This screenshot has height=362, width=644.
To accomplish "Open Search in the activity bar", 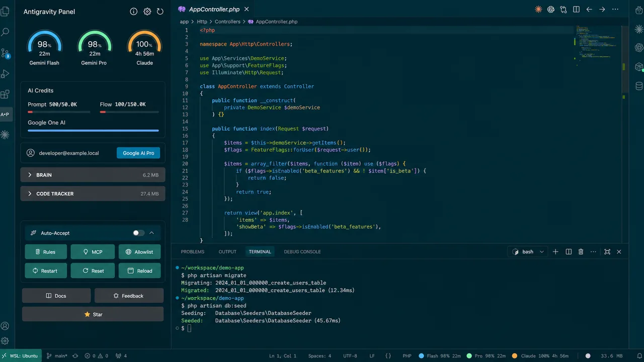I will (5, 32).
